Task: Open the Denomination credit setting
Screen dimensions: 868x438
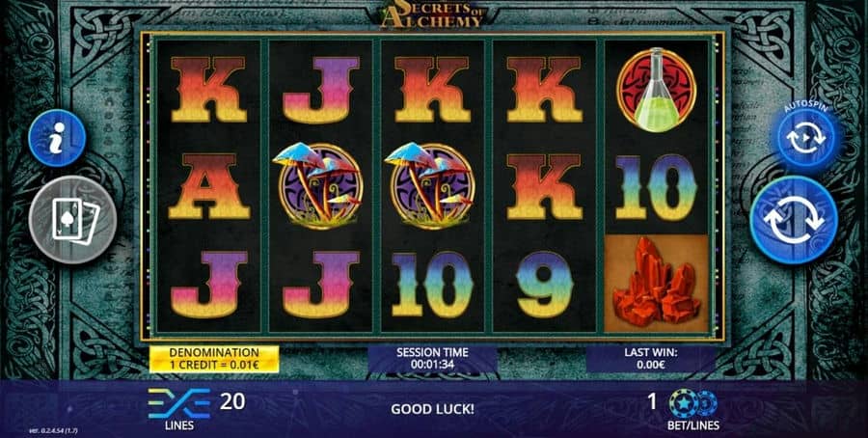Action: [x=214, y=359]
